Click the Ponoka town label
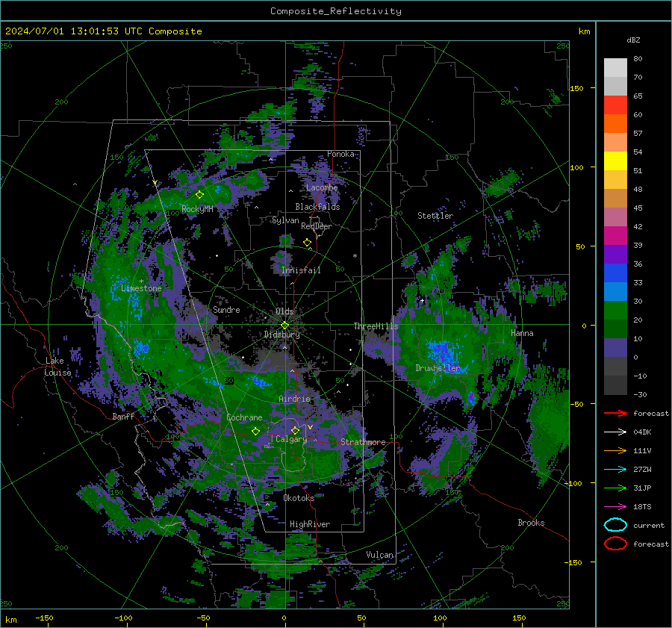The height and width of the screenshot is (628, 672). [x=340, y=154]
